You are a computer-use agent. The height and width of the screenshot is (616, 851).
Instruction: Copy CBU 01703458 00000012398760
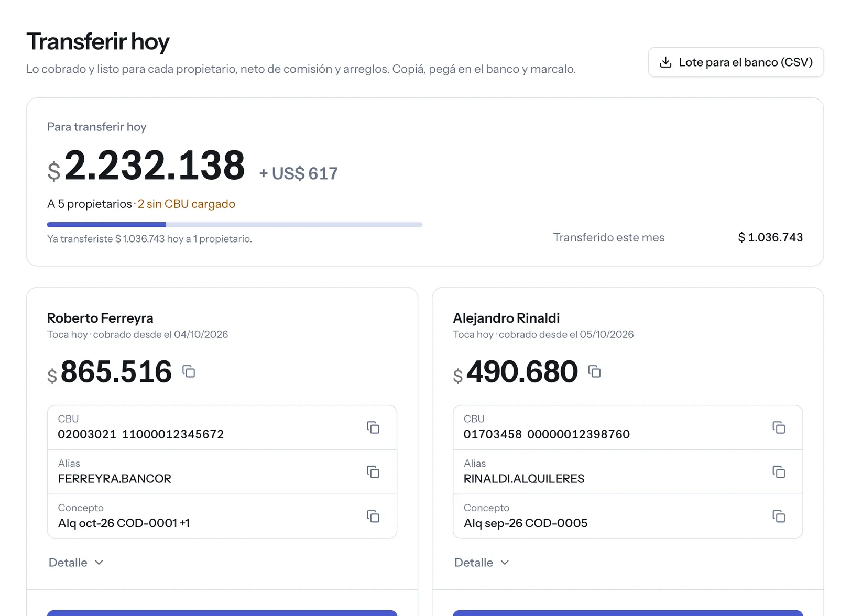(x=779, y=427)
